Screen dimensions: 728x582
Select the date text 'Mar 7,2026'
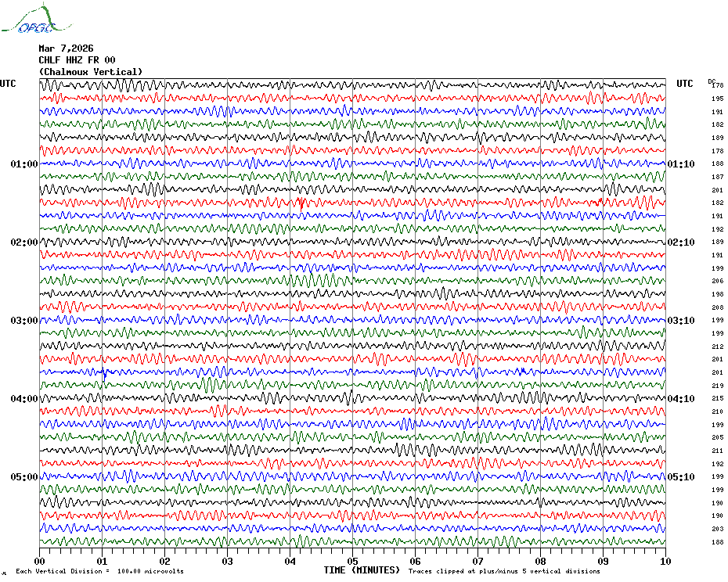coord(66,48)
